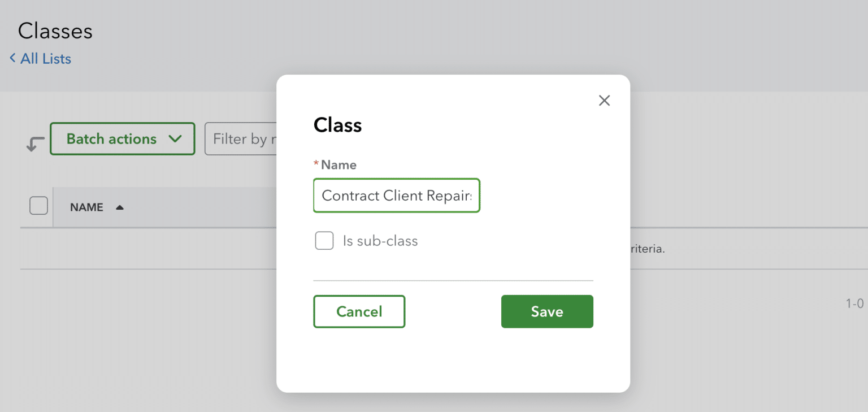Click the Classes page heading
Image resolution: width=868 pixels, height=412 pixels.
pyautogui.click(x=55, y=31)
